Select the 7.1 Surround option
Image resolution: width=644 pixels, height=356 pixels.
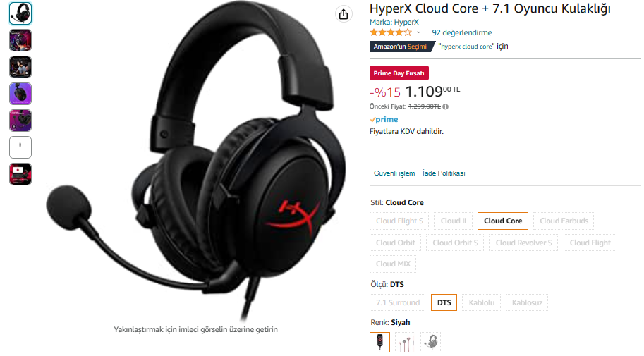(398, 302)
